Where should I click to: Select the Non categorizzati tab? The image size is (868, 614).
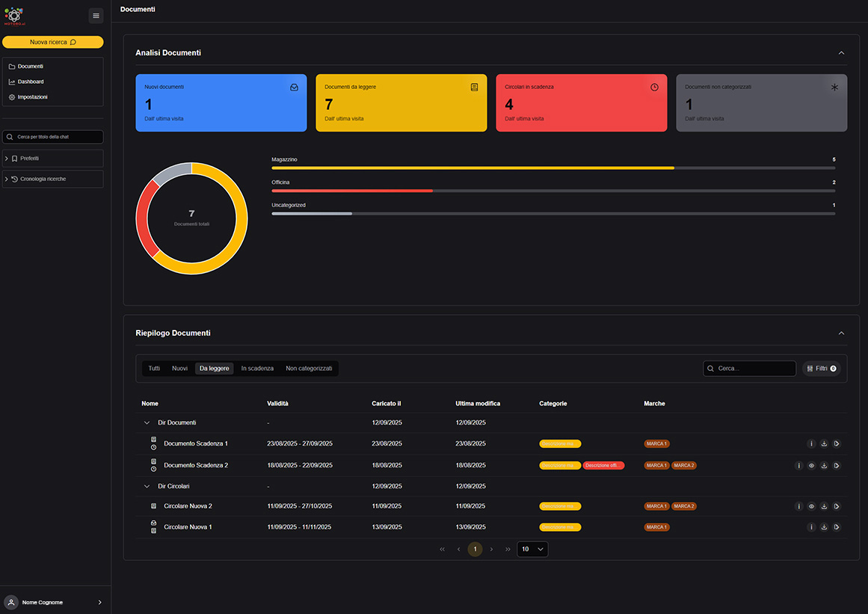(309, 368)
